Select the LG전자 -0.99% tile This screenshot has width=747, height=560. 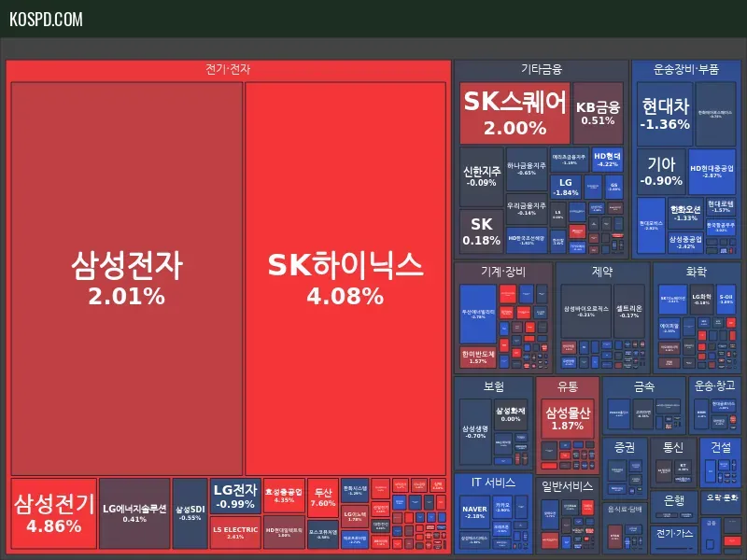(x=235, y=496)
